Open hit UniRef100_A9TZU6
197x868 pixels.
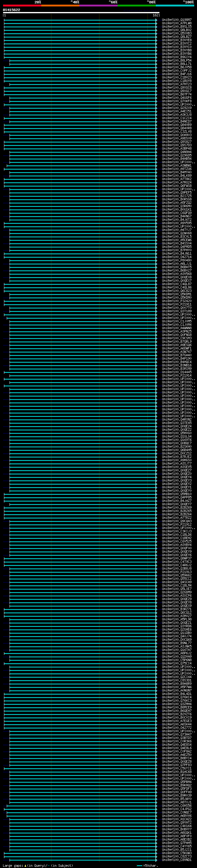pos(176,169)
